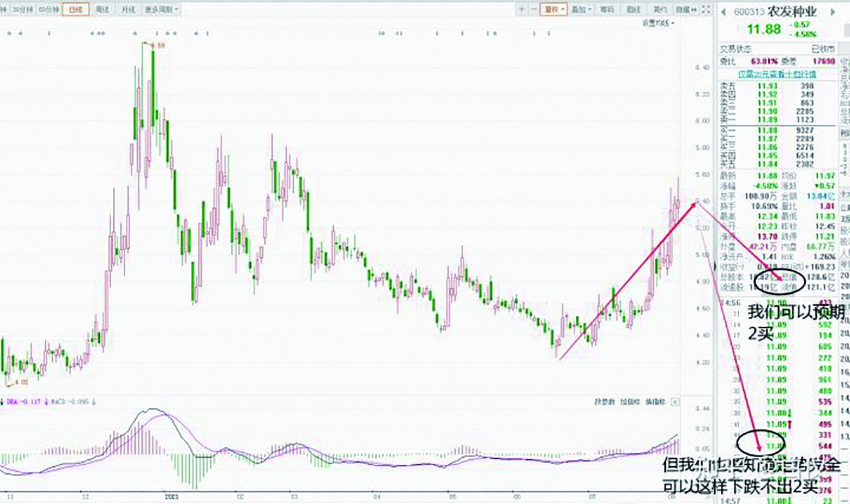Click the zoom-in plus icon above the chart

pyautogui.click(x=522, y=9)
